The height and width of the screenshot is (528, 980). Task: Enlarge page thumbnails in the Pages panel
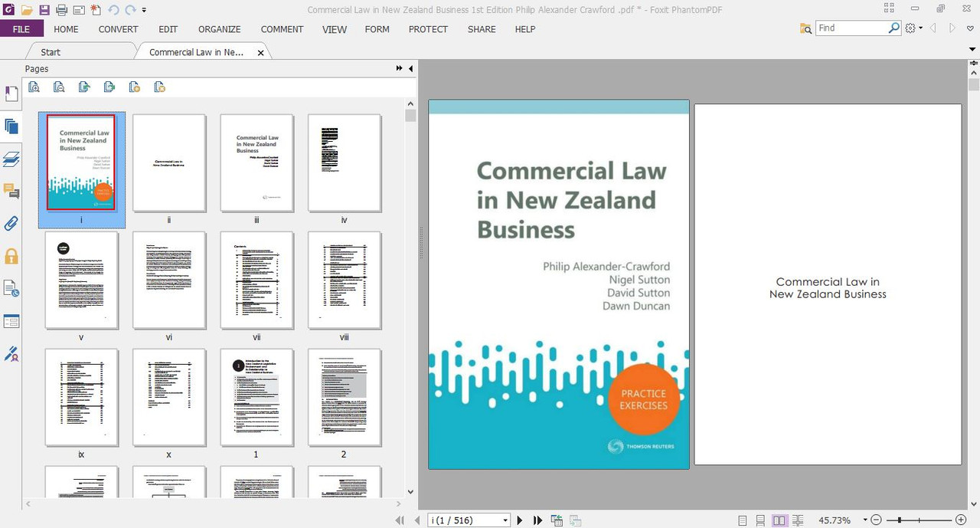point(34,87)
